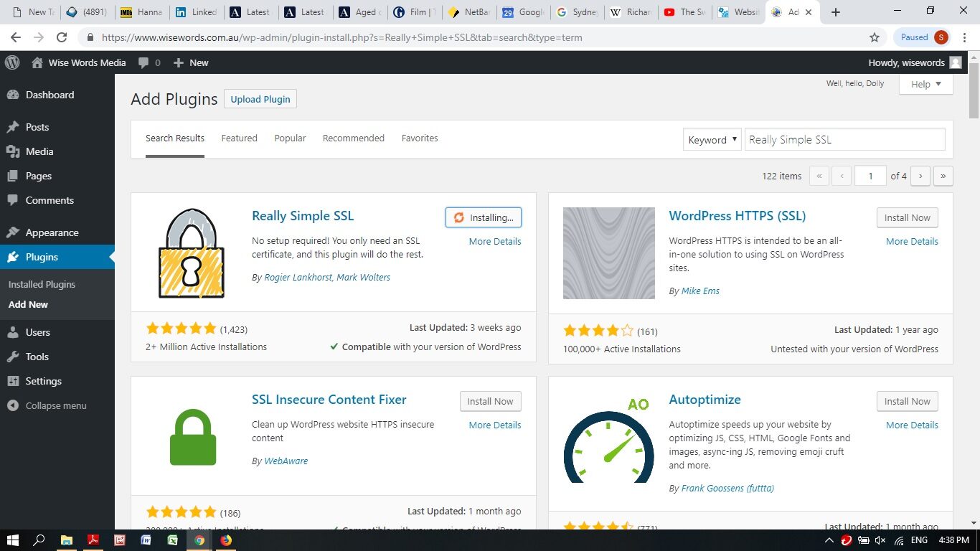Install SSL Insecure Content Fixer plugin
Screen dimensions: 980x551
pyautogui.click(x=490, y=401)
